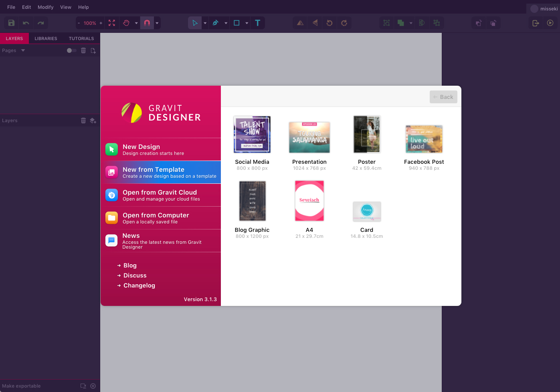Expand the Pages dropdown arrow
Image resolution: width=560 pixels, height=392 pixels.
(23, 50)
